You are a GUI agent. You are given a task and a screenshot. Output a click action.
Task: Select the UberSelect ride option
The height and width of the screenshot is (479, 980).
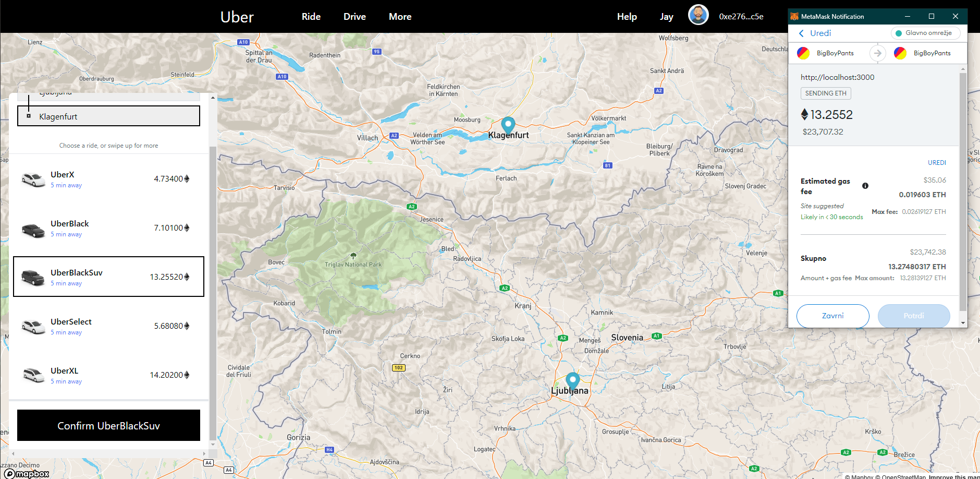(108, 326)
